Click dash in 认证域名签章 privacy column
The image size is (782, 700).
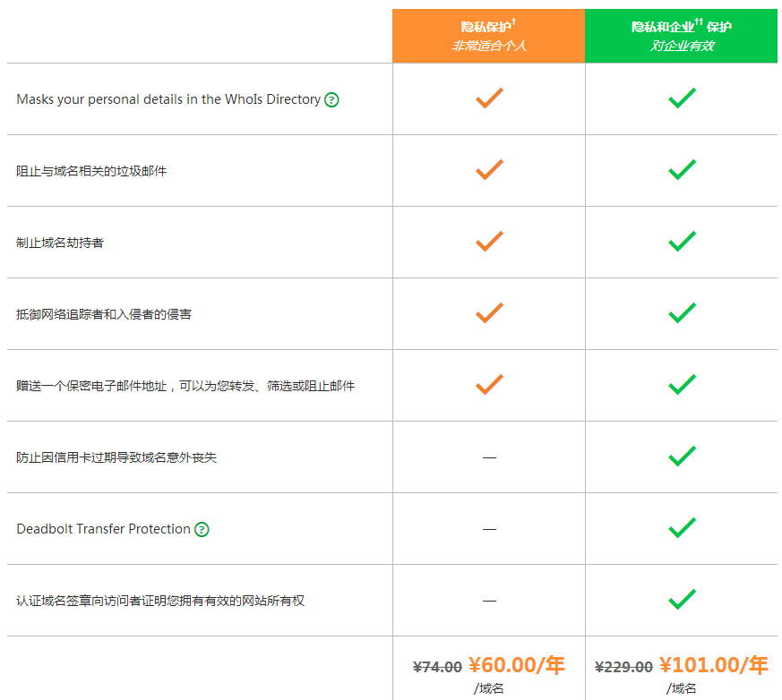pos(489,601)
